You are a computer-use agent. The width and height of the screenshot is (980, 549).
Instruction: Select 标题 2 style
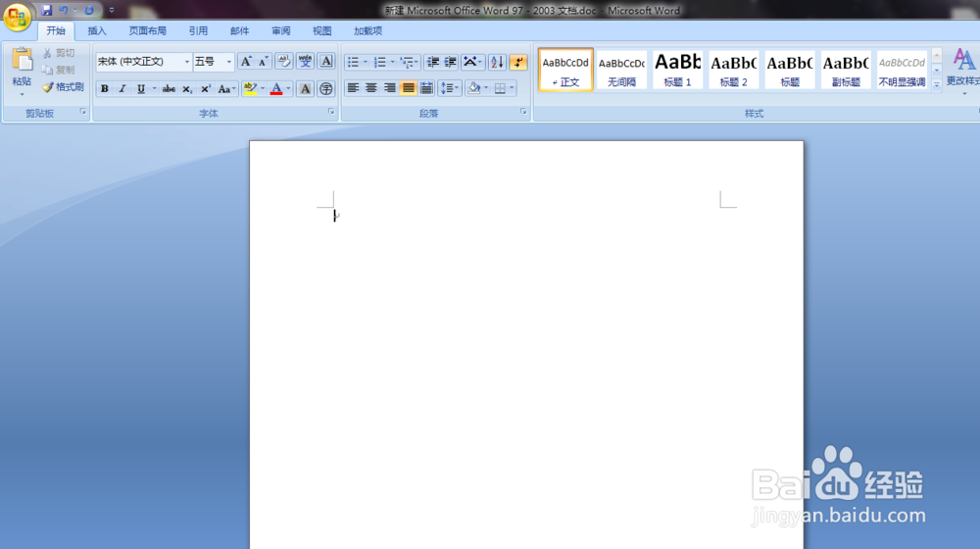(x=734, y=70)
